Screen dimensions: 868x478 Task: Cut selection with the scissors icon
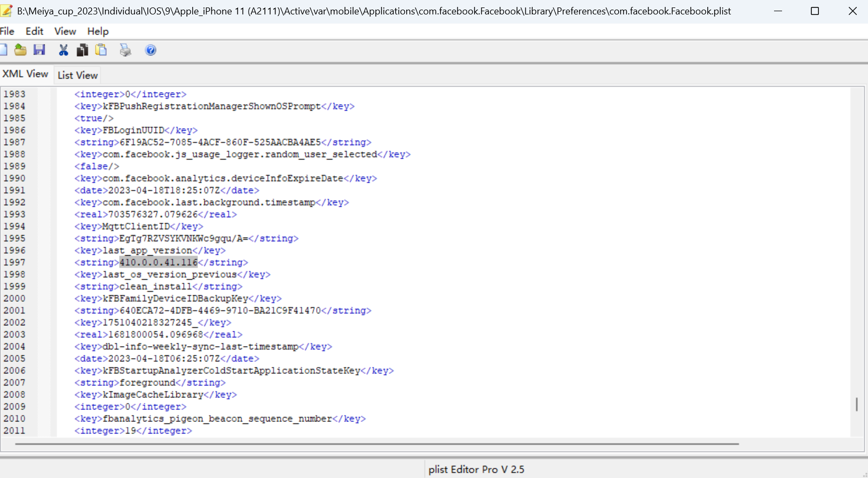click(64, 50)
